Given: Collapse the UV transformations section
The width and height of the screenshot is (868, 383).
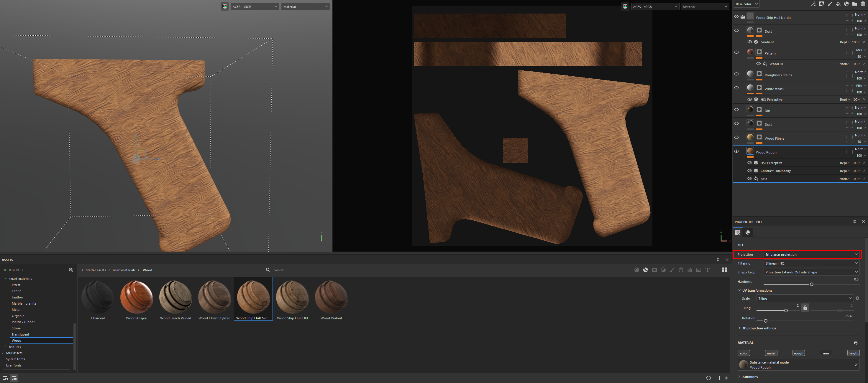Looking at the screenshot, I should [x=755, y=290].
